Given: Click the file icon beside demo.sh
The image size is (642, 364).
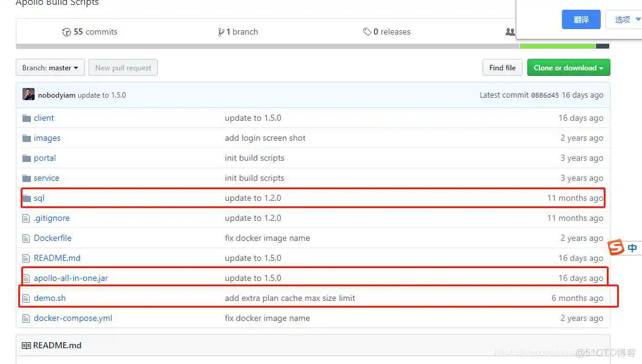Looking at the screenshot, I should [x=26, y=298].
